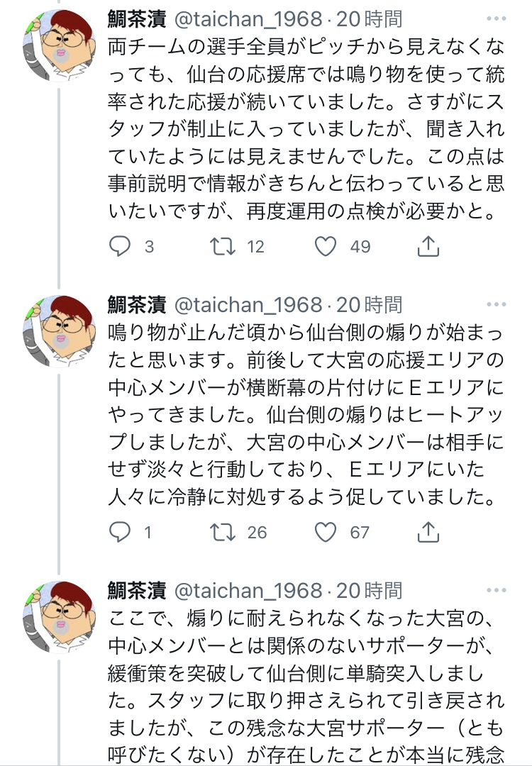Open 鯛茶漬 profile name on third tweet
Screen dimensions: 532x766
137,589
